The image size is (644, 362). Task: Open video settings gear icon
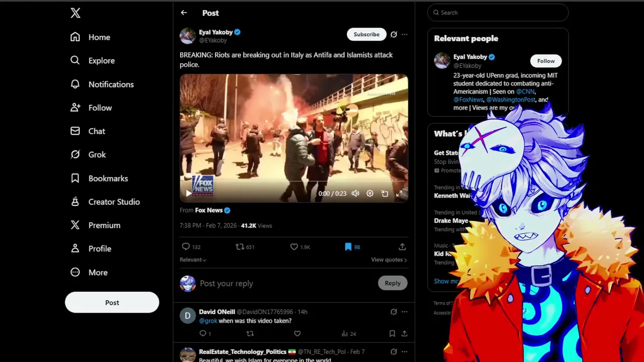(370, 193)
